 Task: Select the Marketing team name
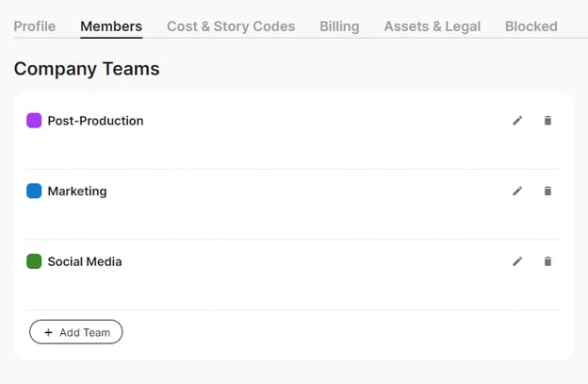pos(77,192)
